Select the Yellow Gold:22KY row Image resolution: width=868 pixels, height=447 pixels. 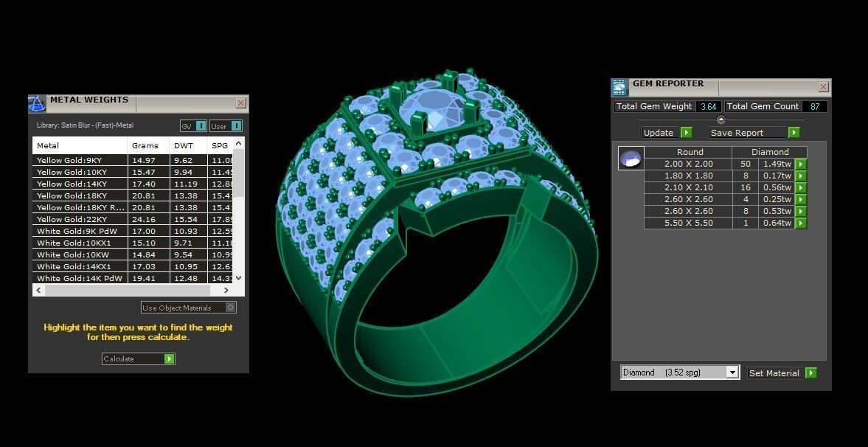pos(133,219)
